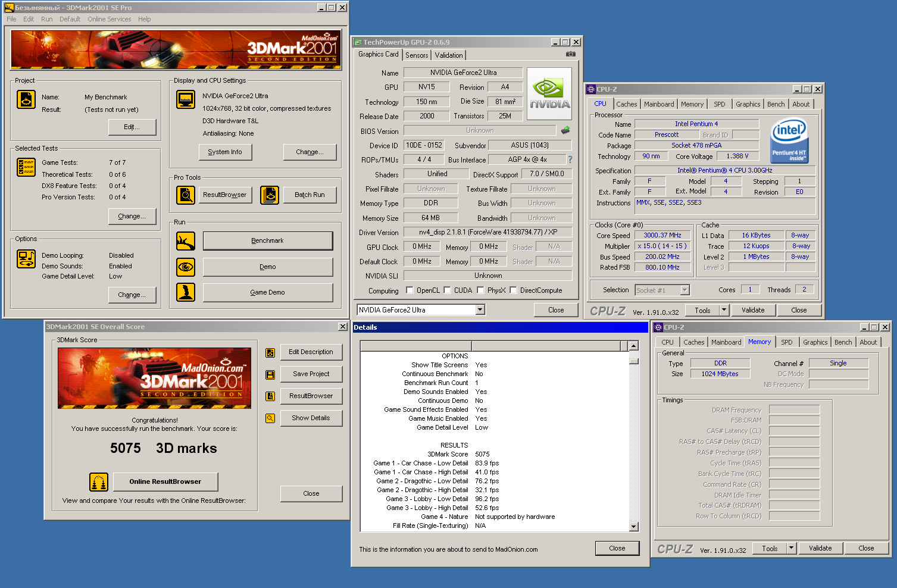This screenshot has width=897, height=588.
Task: Click the Edit... button under Project
Action: 132,127
